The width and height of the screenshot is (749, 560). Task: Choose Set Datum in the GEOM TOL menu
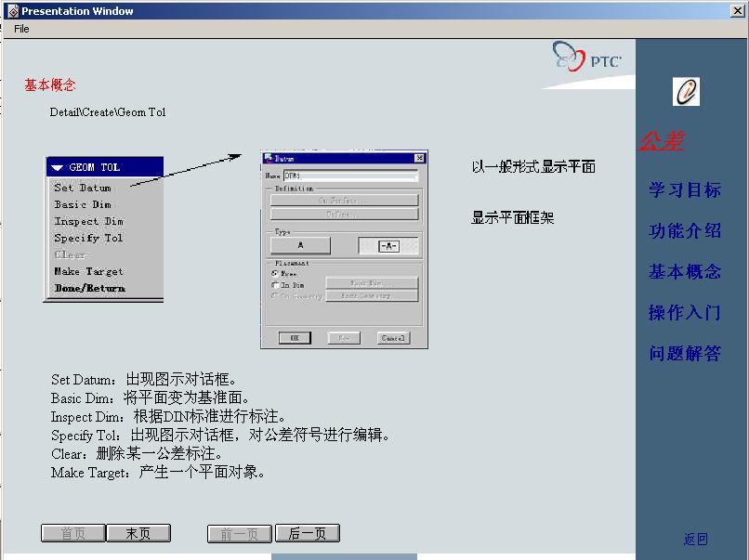pos(83,188)
